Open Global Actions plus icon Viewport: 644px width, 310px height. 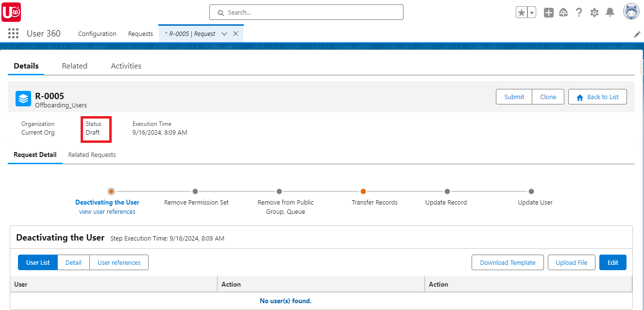[549, 13]
